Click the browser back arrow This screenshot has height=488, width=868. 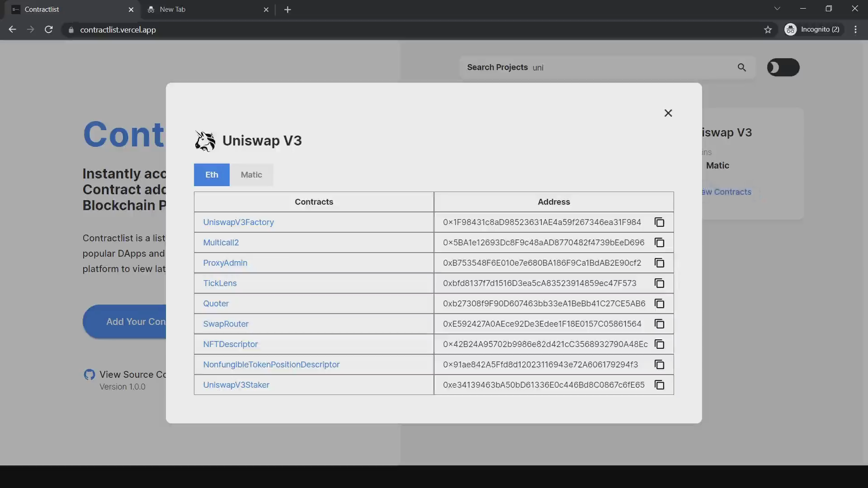pos(12,29)
